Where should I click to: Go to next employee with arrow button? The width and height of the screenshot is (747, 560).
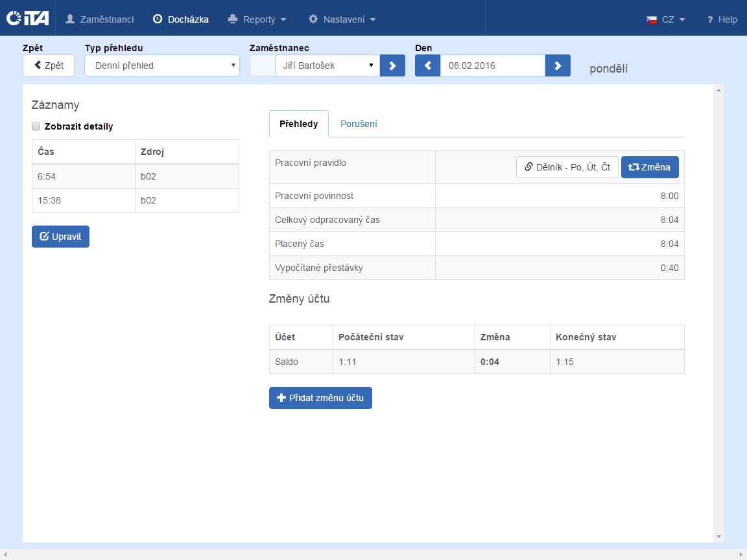[x=392, y=65]
